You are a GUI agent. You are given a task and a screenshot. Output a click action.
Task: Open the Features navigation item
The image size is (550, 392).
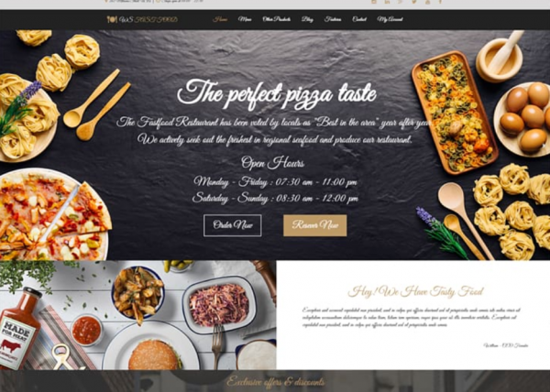coord(333,19)
